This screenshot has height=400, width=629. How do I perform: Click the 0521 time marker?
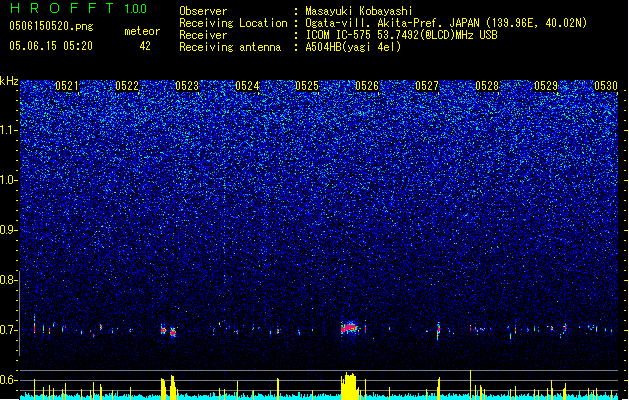tap(67, 86)
